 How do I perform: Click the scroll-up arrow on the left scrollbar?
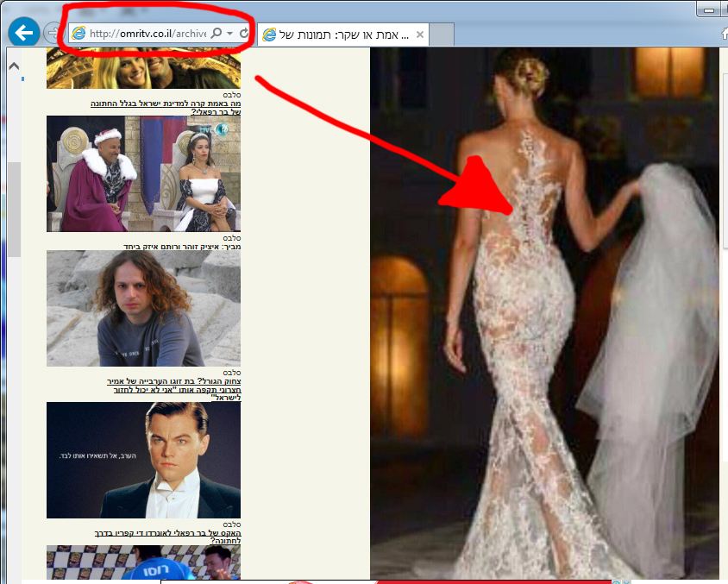pos(14,66)
